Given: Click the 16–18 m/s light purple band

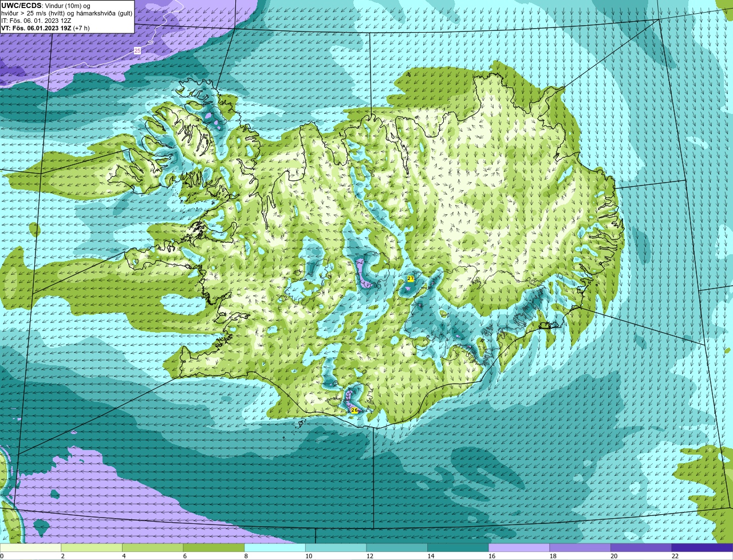Looking at the screenshot, I should pos(519,548).
